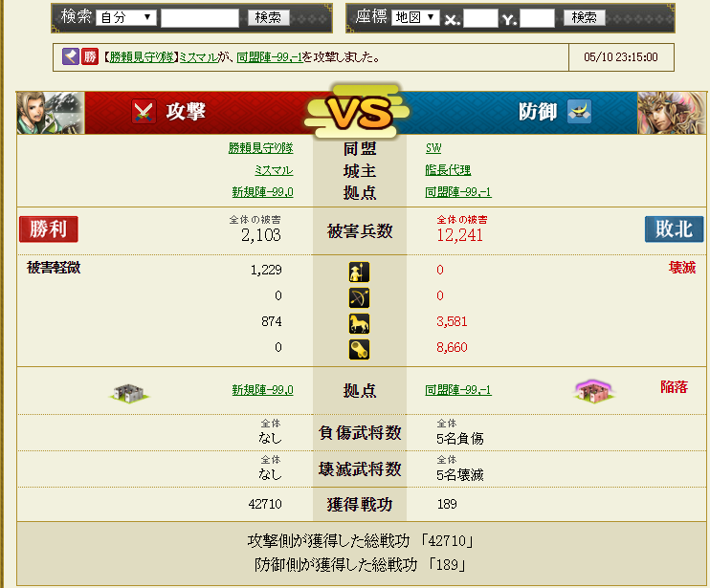Click the cannon siege unit icon
The height and width of the screenshot is (588, 710).
coord(359,350)
